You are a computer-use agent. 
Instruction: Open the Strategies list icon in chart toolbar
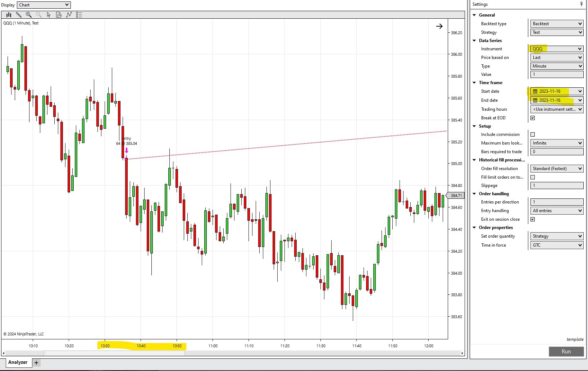click(x=79, y=15)
